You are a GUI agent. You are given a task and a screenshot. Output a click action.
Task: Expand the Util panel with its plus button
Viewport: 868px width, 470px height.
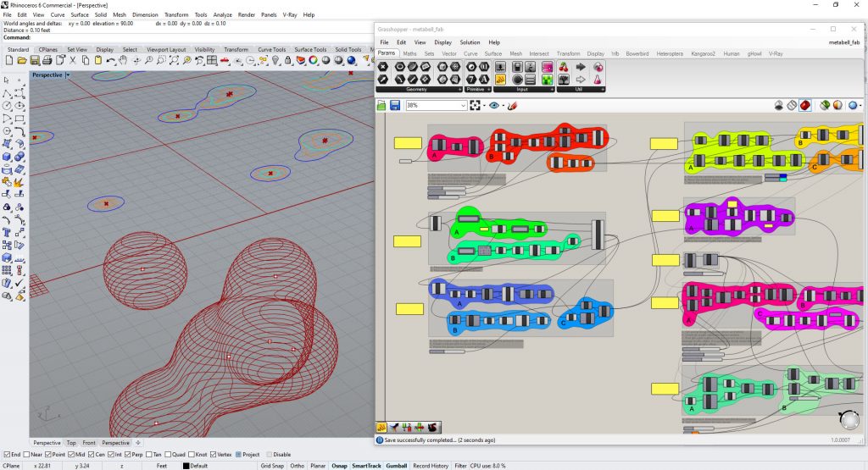(603, 90)
